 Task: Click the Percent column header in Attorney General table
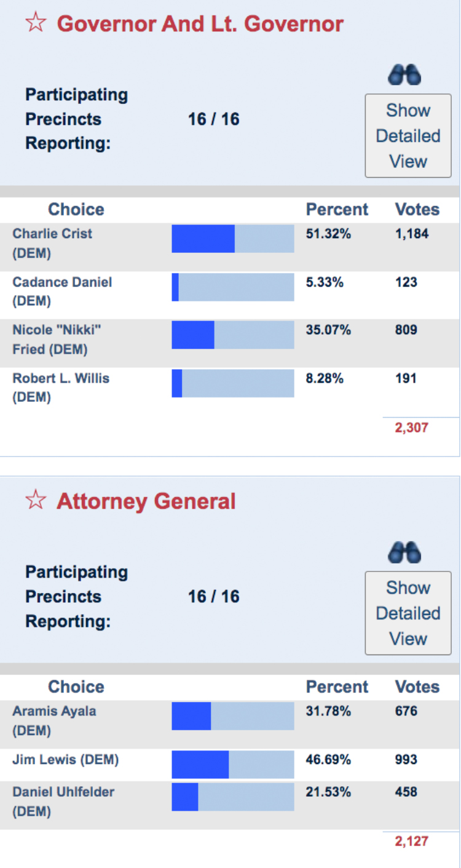click(x=337, y=687)
